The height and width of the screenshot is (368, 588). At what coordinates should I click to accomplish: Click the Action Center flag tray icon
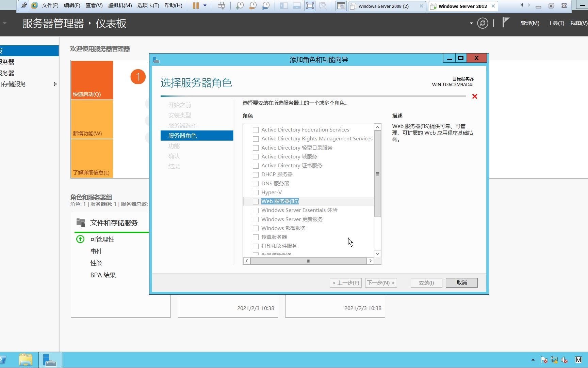coord(544,360)
